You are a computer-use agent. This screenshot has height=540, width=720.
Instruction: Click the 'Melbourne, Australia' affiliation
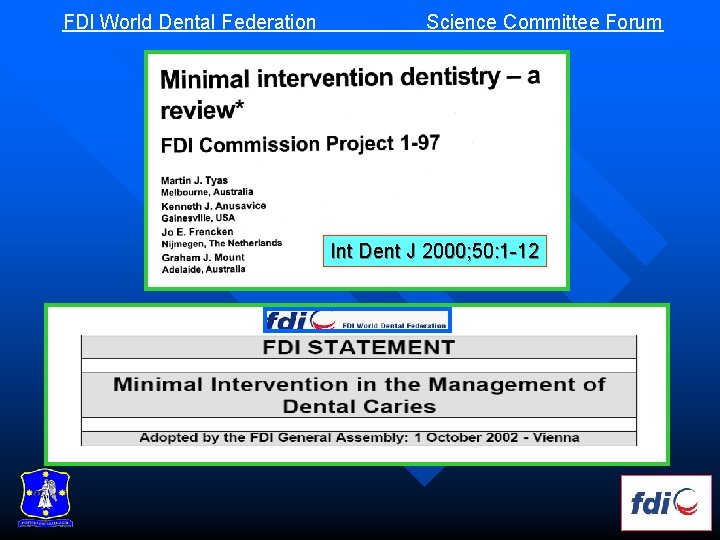[207, 191]
